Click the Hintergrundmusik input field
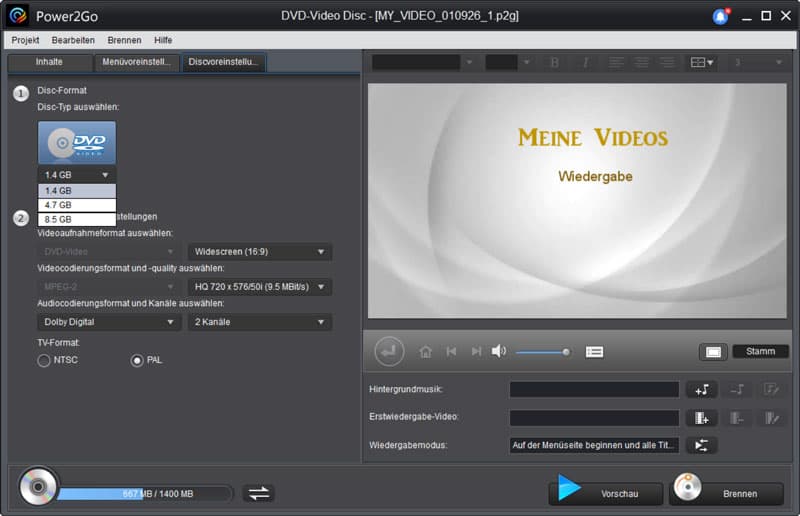 click(594, 390)
